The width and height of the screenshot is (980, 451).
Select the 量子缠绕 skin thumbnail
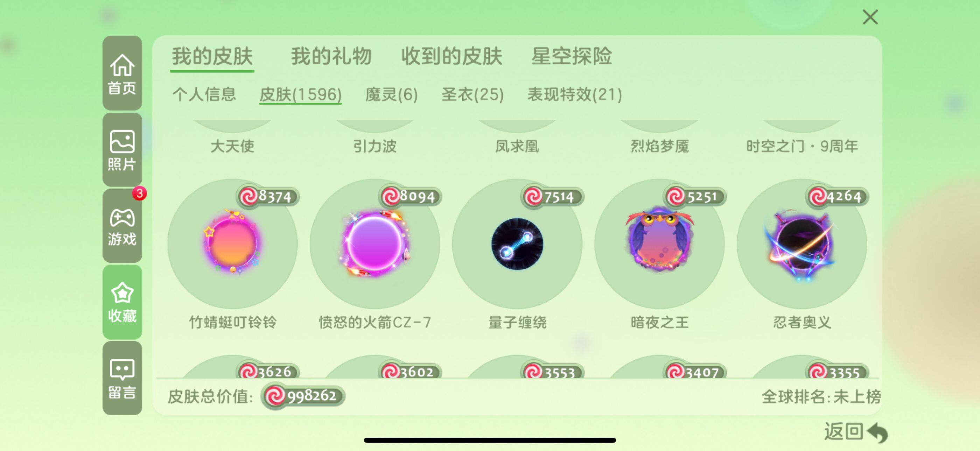point(517,244)
